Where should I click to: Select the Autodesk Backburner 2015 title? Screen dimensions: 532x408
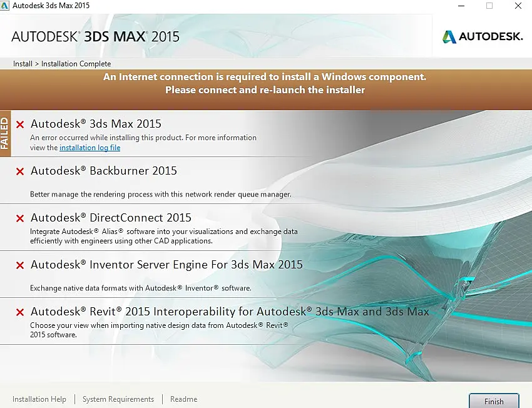[x=104, y=171]
